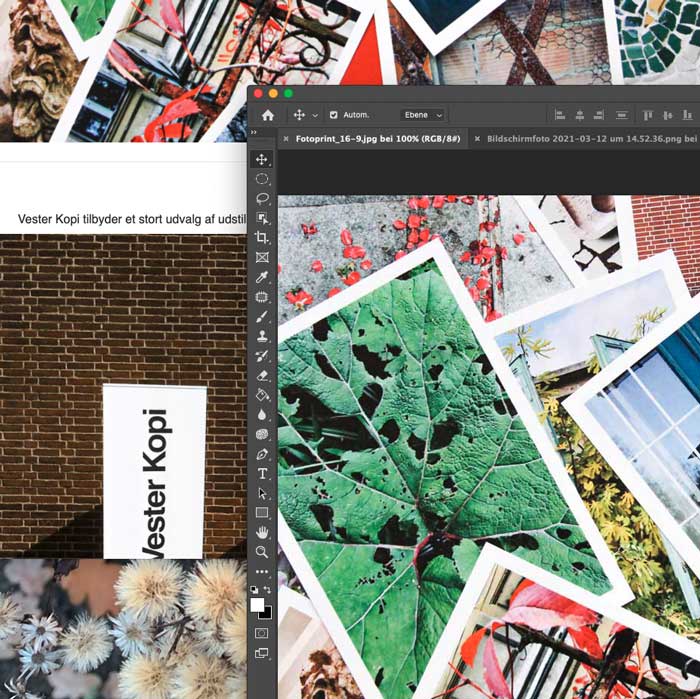Maximize Photoshop with green button
700x699 pixels.
pos(288,93)
